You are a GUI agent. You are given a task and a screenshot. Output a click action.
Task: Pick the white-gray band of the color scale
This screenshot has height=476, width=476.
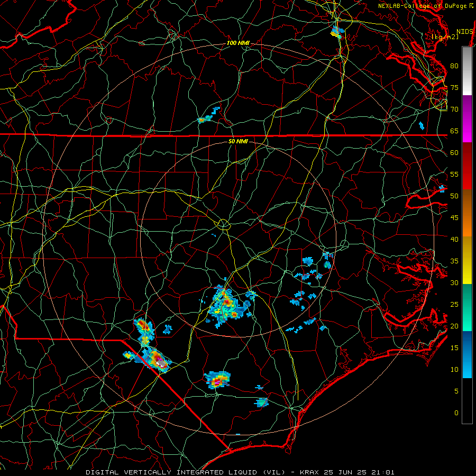pyautogui.click(x=467, y=71)
